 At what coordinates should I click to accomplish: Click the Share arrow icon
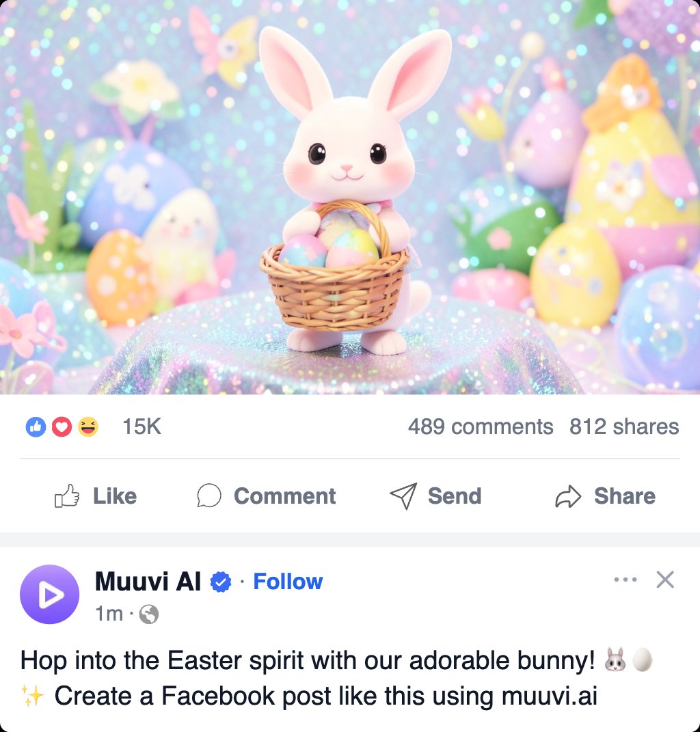coord(568,497)
